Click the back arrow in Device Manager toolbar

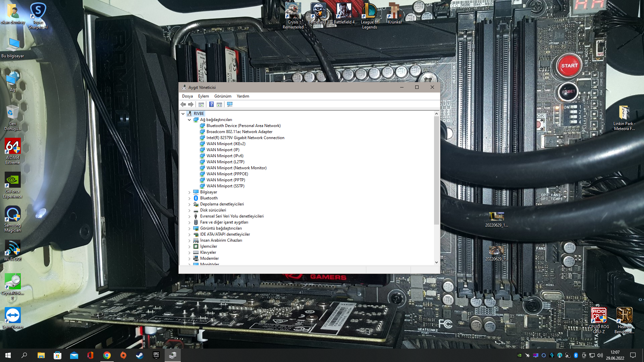click(x=183, y=105)
